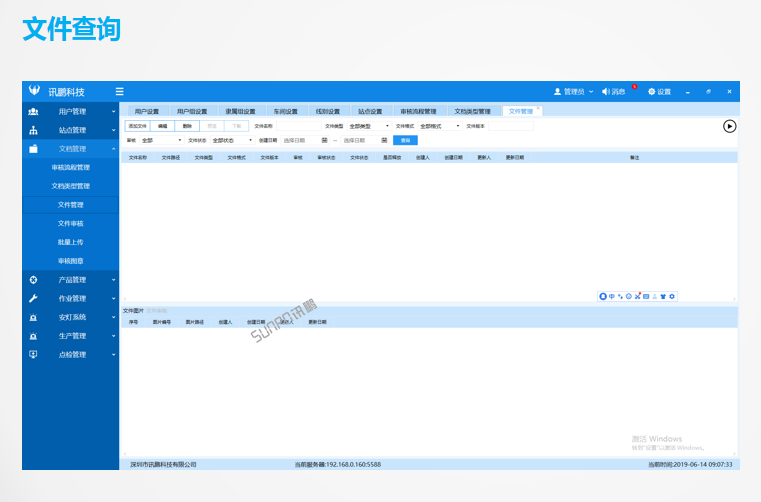Click the blue 查询 button

tap(405, 140)
